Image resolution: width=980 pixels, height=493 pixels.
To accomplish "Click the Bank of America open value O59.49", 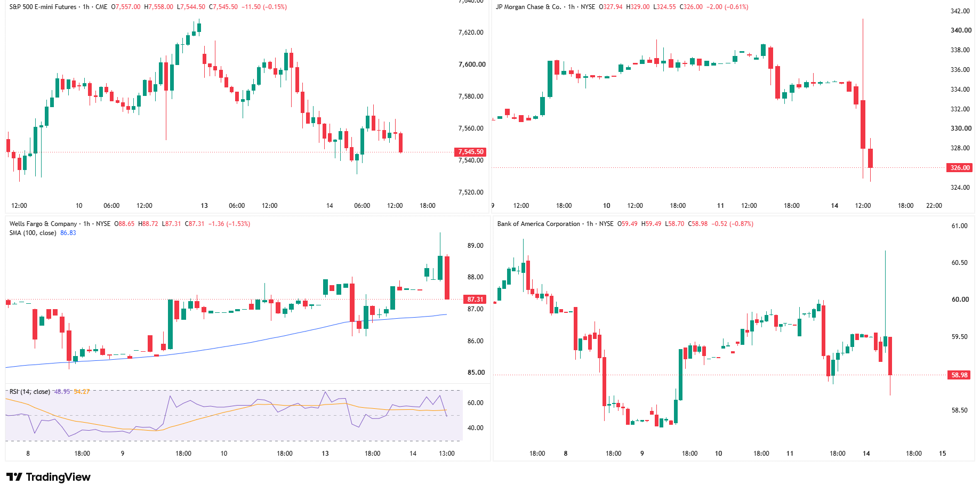I will pyautogui.click(x=628, y=224).
